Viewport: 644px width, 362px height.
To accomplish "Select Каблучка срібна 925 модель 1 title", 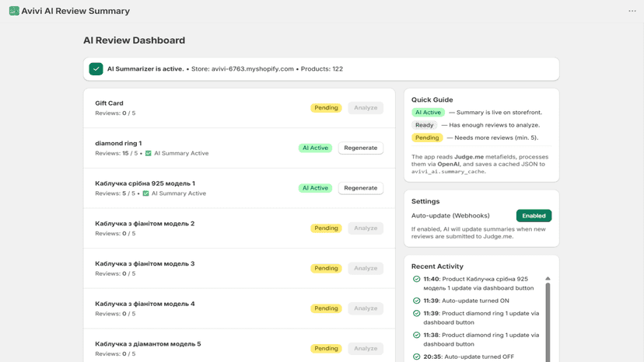I will coord(145,183).
